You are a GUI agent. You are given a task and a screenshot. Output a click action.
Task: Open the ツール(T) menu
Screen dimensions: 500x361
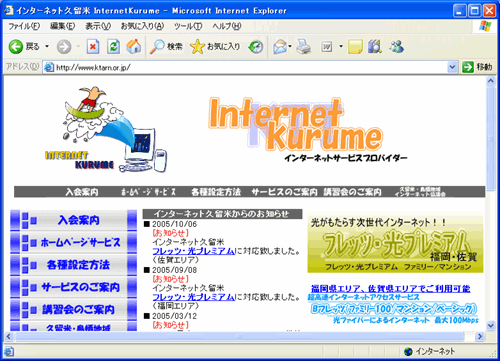pos(188,26)
